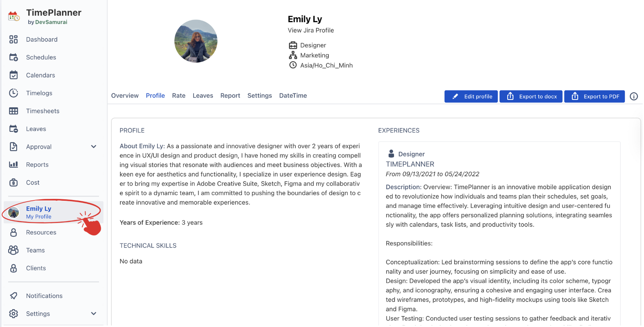
Task: Switch to the Overview tab
Action: pyautogui.click(x=125, y=96)
